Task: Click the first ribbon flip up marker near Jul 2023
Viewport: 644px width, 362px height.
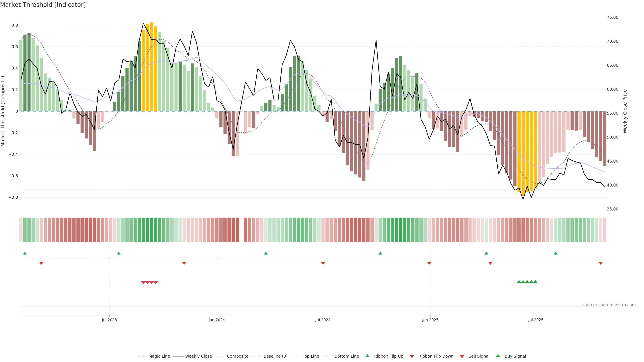Action: (119, 253)
